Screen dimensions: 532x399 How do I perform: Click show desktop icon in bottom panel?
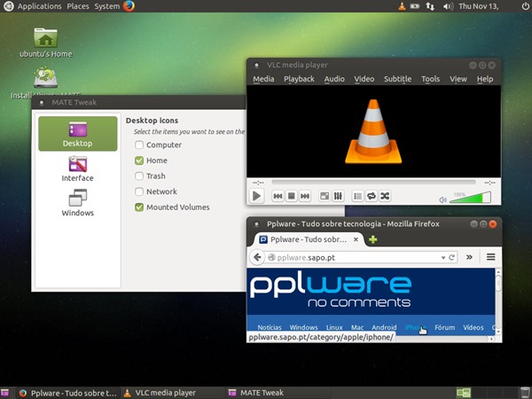point(4,393)
